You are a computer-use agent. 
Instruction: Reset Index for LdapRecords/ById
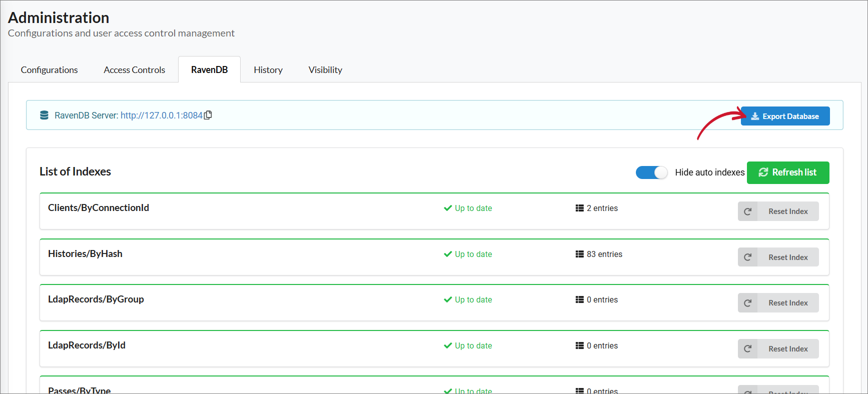click(778, 348)
